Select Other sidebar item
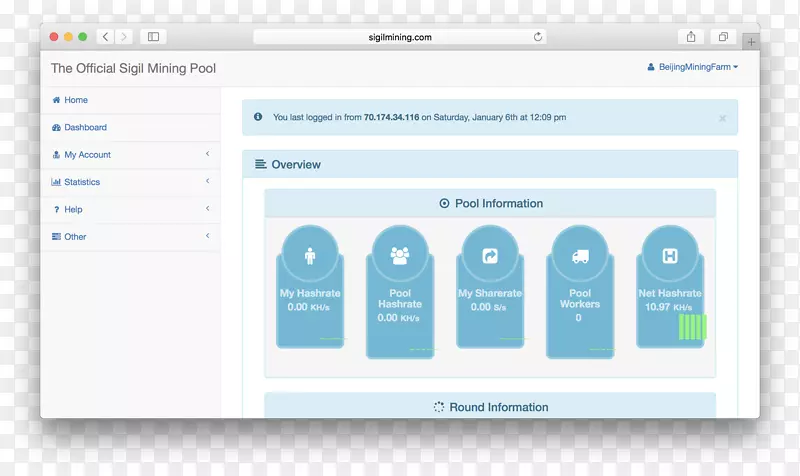The width and height of the screenshot is (800, 476). point(131,237)
